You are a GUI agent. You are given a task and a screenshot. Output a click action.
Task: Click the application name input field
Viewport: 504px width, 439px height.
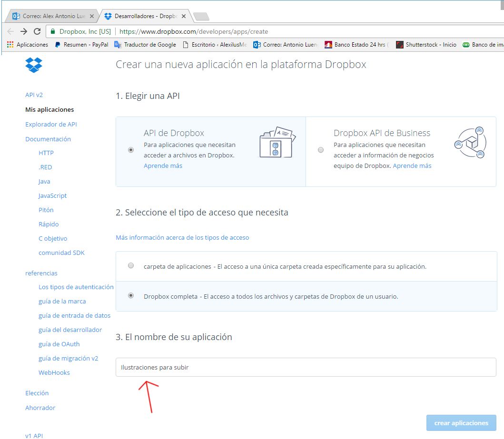point(306,367)
